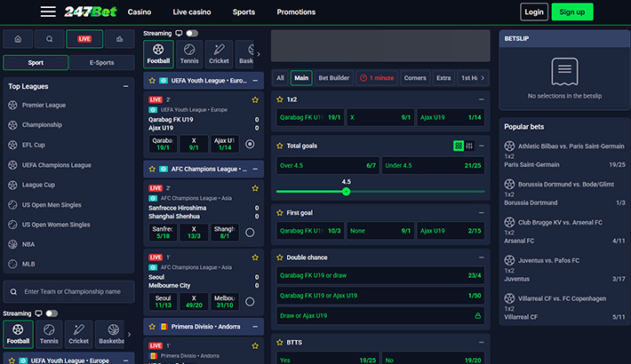Viewport: 631px width, 364px height.
Task: Click the Total goals 4.5 slider handle
Action: click(346, 192)
